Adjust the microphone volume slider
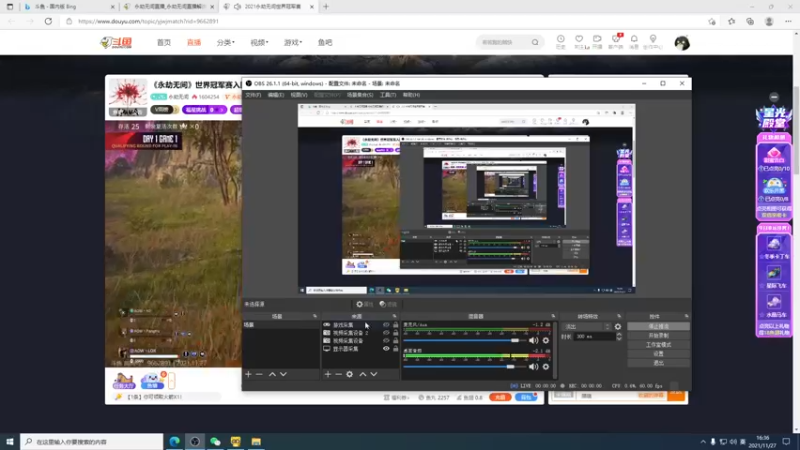The image size is (800, 450). pyautogui.click(x=464, y=340)
